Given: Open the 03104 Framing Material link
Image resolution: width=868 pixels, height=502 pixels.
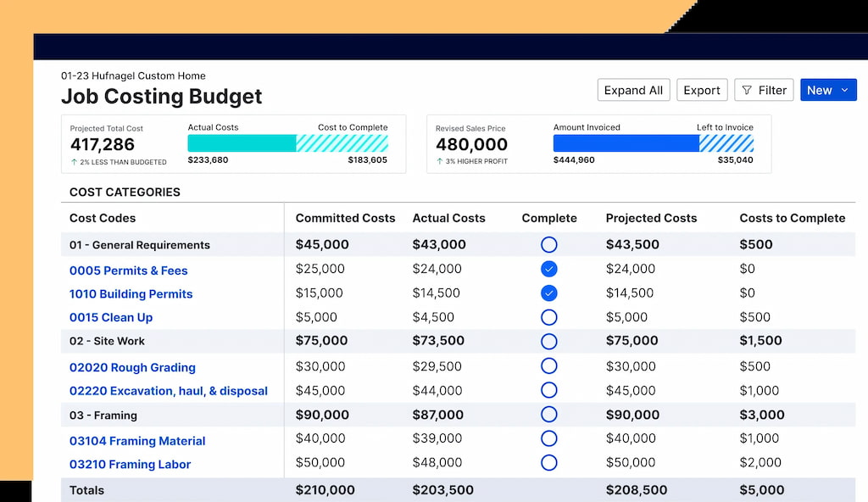Looking at the screenshot, I should click(137, 440).
